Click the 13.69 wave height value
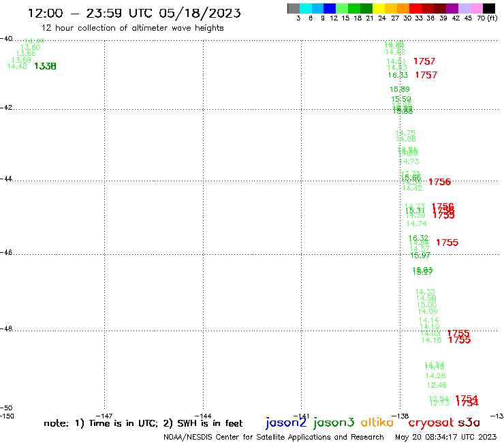Screen dimensions: 504x443 [21, 60]
